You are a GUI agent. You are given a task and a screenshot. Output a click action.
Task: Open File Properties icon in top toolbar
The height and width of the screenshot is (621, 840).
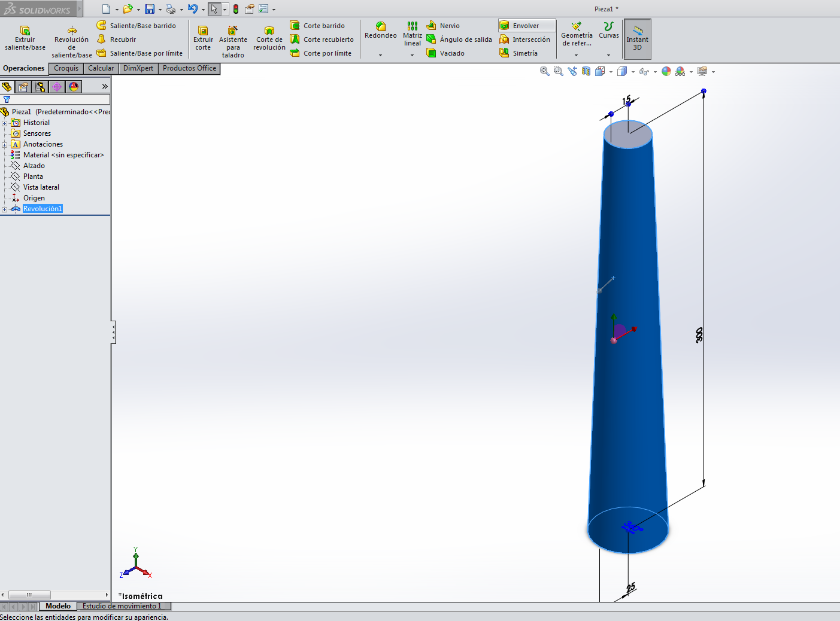click(x=250, y=9)
